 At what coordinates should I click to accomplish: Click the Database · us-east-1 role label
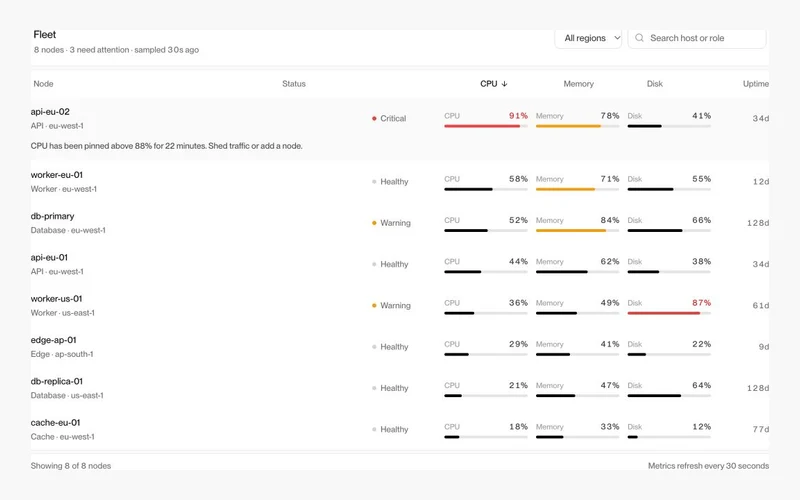pos(67,395)
